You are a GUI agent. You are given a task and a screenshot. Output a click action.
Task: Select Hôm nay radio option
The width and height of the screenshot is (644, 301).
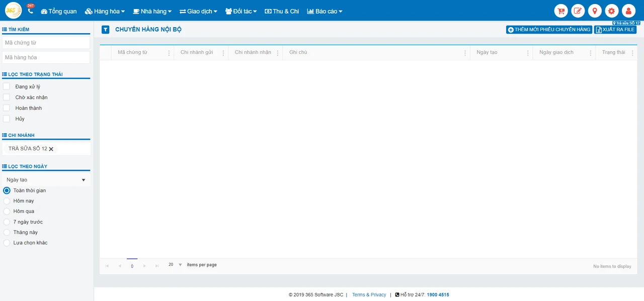pyautogui.click(x=7, y=201)
